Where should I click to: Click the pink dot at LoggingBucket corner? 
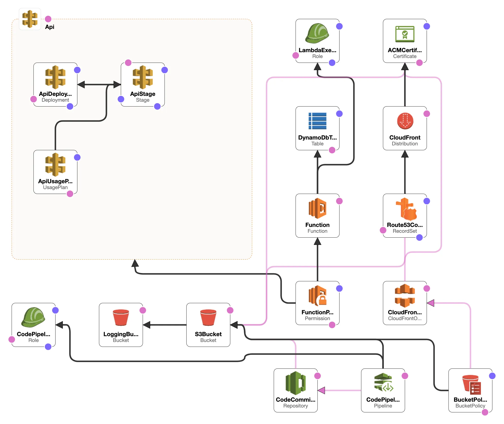[143, 310]
